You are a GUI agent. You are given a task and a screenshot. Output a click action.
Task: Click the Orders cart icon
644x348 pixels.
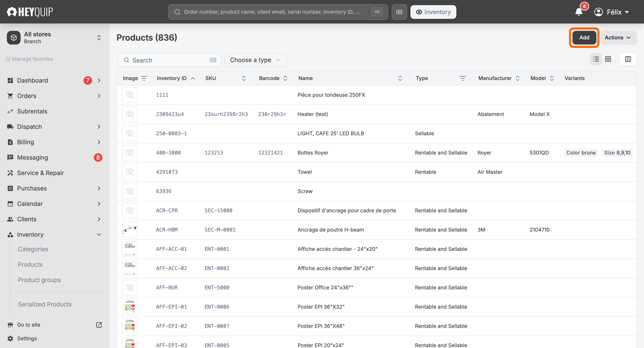(10, 96)
